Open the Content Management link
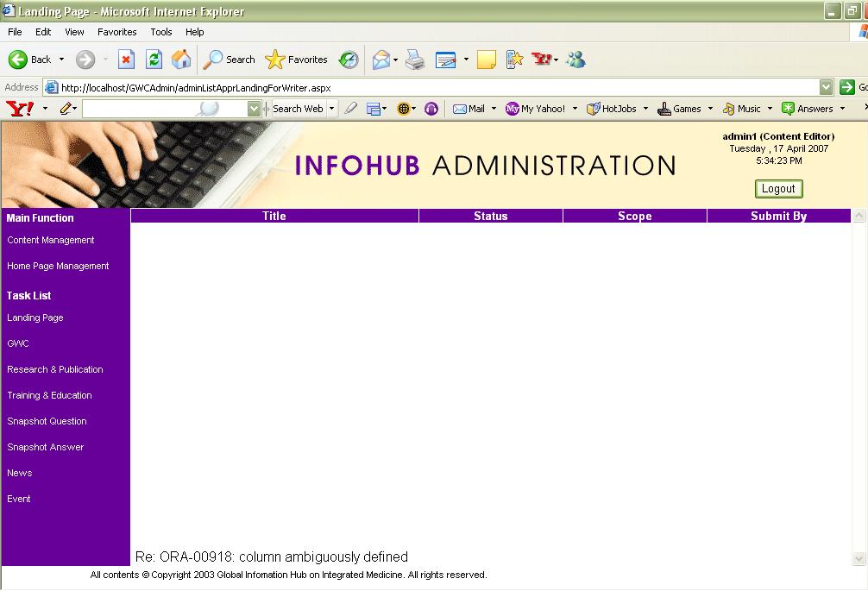The image size is (868, 591). click(51, 240)
